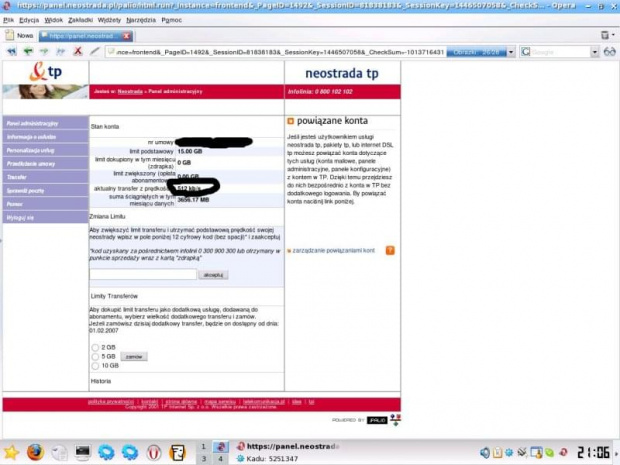Open Przedłużenie umowy in sidebar
The image size is (620, 465).
click(x=45, y=164)
